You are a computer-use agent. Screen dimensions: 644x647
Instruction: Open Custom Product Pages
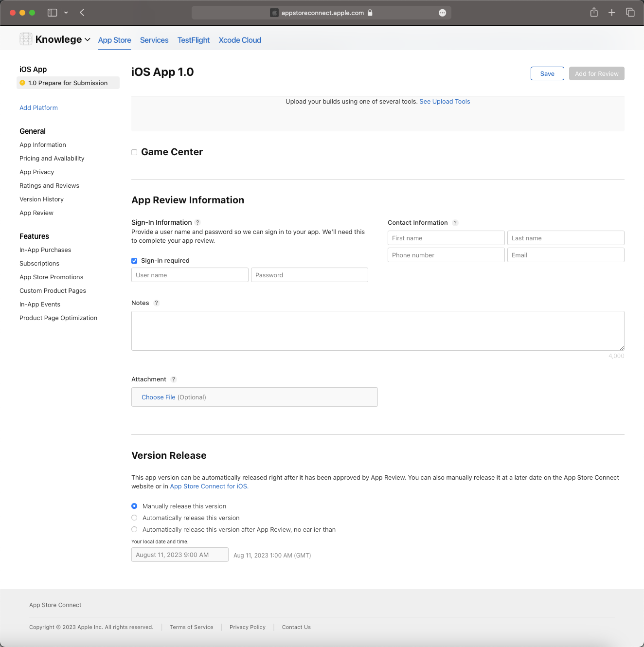(53, 290)
